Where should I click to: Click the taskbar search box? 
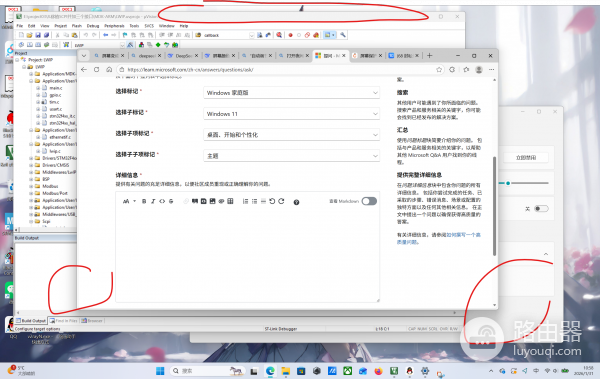pyautogui.click(x=207, y=371)
